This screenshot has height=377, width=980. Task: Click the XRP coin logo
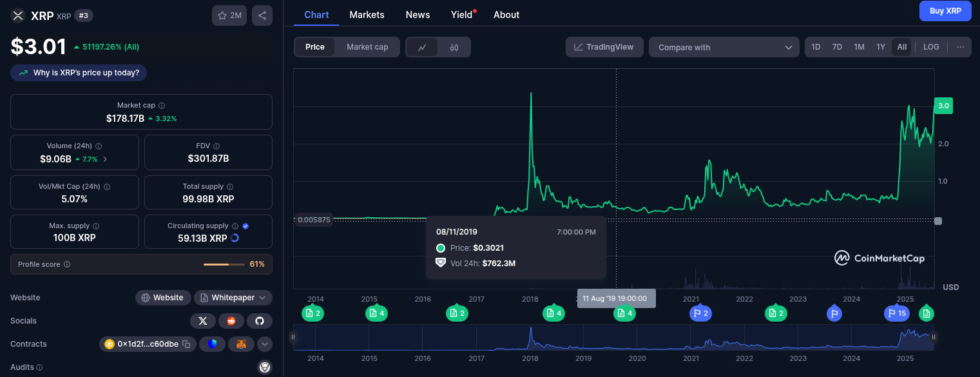pos(18,15)
